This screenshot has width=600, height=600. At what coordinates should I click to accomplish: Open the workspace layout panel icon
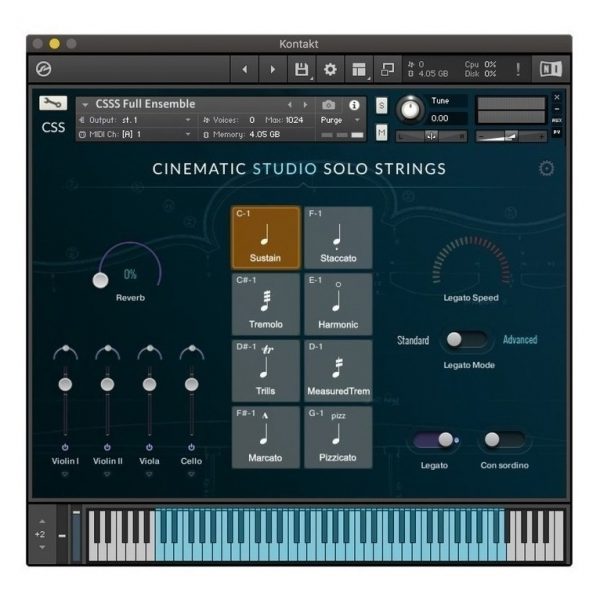(359, 69)
